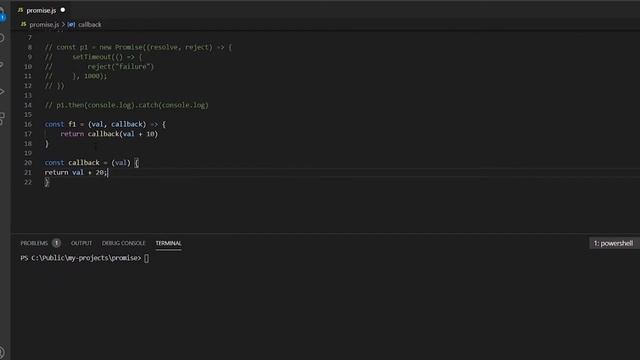Open promise.js in the breadcrumb path
The image size is (640, 360).
pos(44,24)
